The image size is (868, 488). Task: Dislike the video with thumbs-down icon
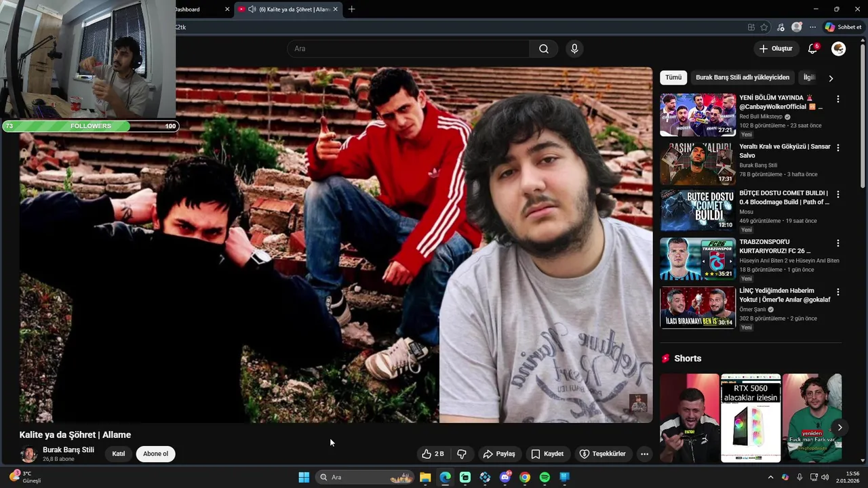tap(462, 454)
